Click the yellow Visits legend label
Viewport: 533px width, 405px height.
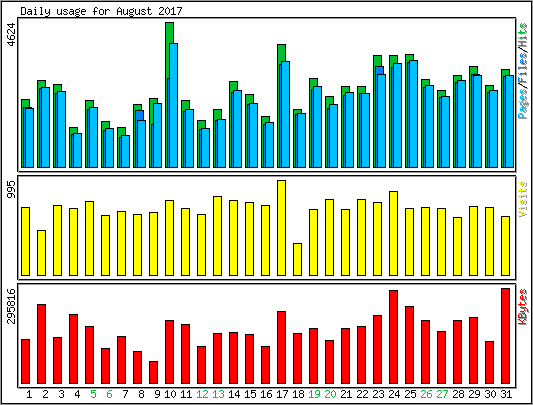(523, 199)
